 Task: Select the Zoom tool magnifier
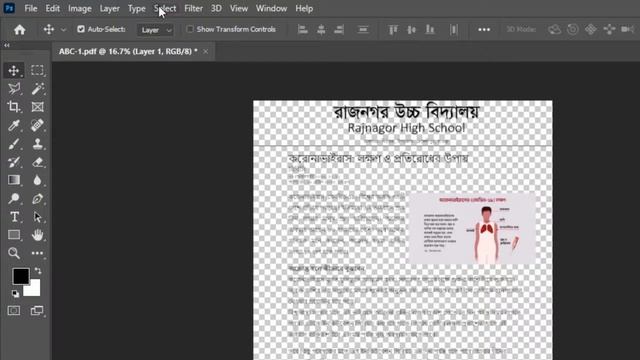coord(13,253)
